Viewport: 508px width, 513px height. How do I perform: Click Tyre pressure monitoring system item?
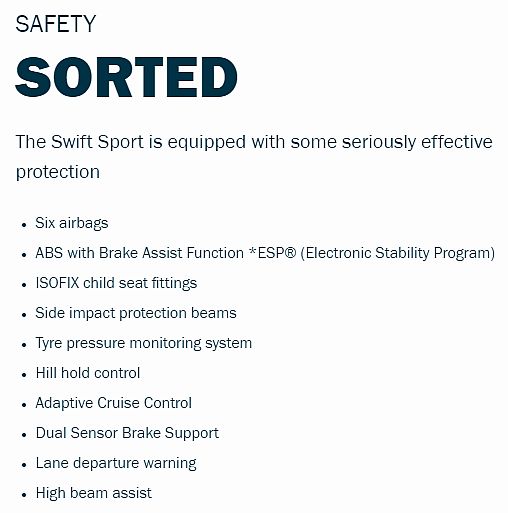point(144,343)
